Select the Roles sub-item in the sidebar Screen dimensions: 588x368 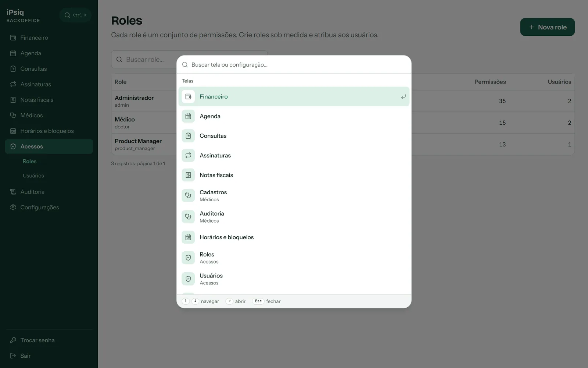click(30, 161)
